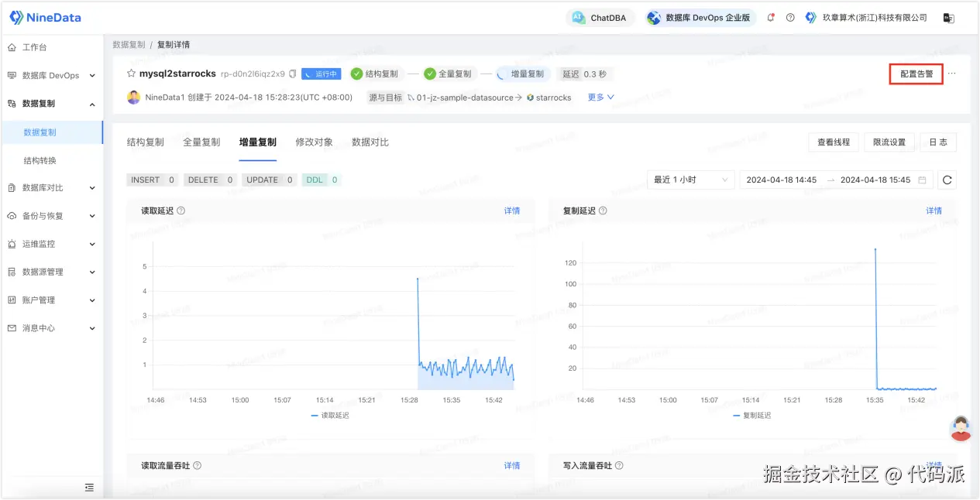Toggle 复制延迟 legend series
Screen dimensions: 980x500
(x=751, y=416)
